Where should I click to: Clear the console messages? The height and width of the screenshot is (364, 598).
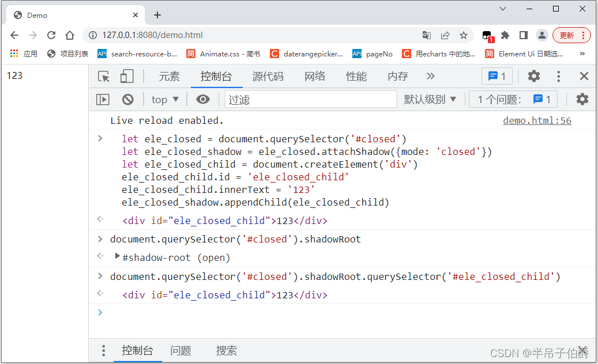[127, 99]
